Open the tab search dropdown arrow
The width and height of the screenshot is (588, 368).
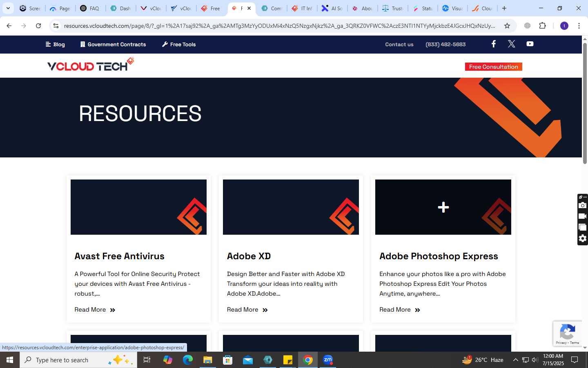pos(8,8)
